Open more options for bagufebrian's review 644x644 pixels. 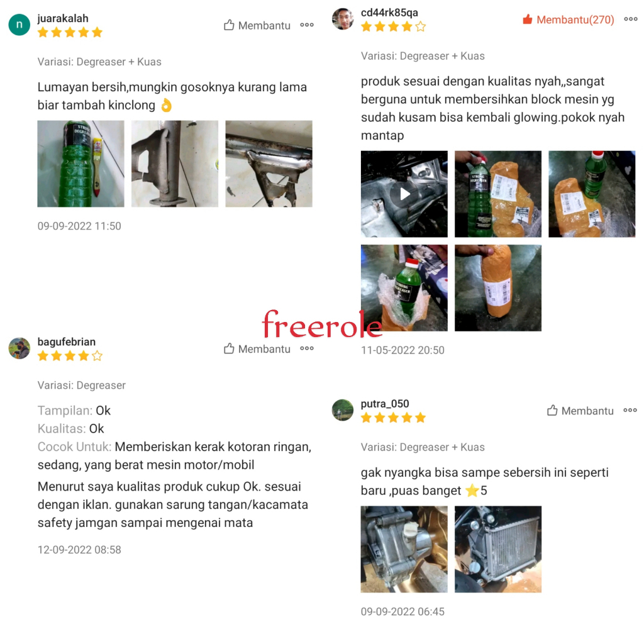(307, 348)
